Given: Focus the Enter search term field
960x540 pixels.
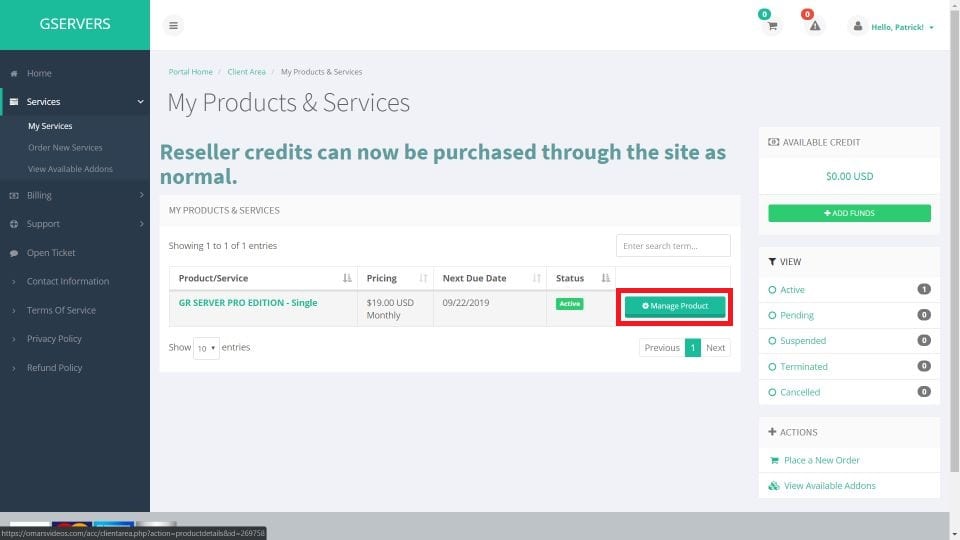Looking at the screenshot, I should [x=672, y=246].
